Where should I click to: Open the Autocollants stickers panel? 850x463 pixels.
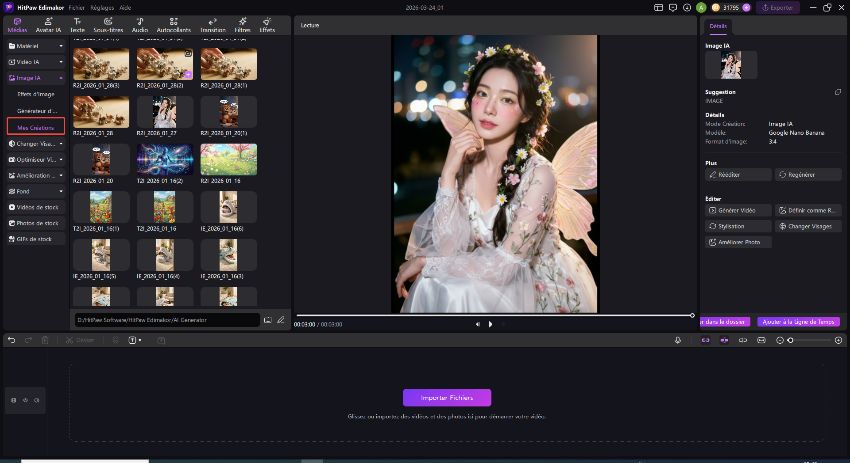(174, 26)
